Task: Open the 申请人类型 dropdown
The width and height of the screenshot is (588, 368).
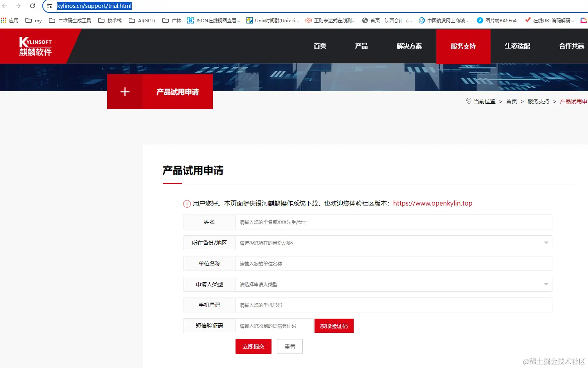Action: point(394,284)
